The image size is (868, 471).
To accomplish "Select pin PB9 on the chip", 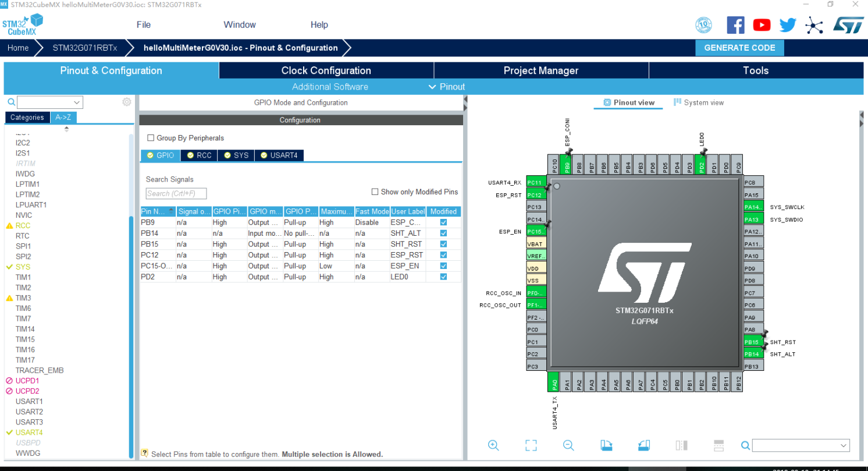I will pyautogui.click(x=567, y=164).
